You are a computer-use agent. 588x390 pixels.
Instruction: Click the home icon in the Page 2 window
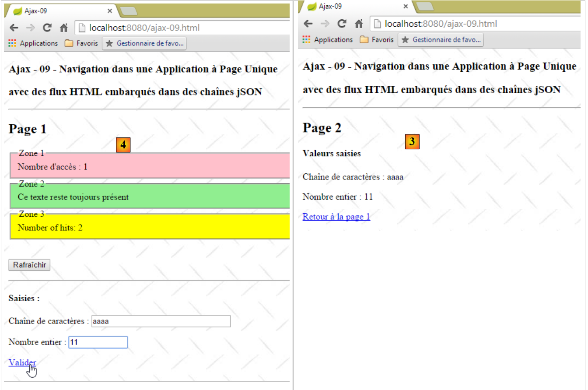coord(358,24)
